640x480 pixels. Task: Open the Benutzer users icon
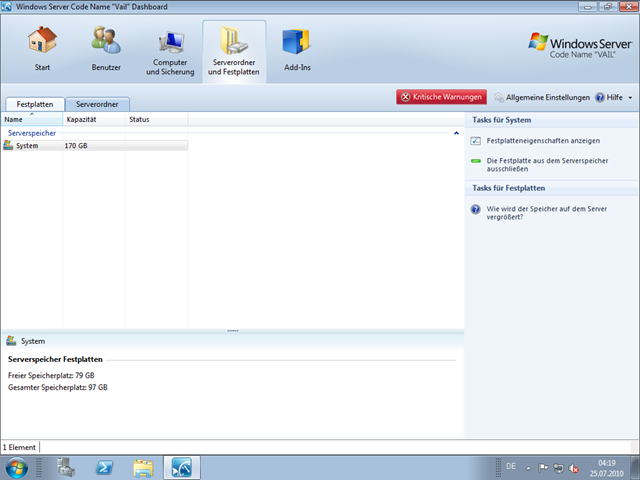coord(106,40)
